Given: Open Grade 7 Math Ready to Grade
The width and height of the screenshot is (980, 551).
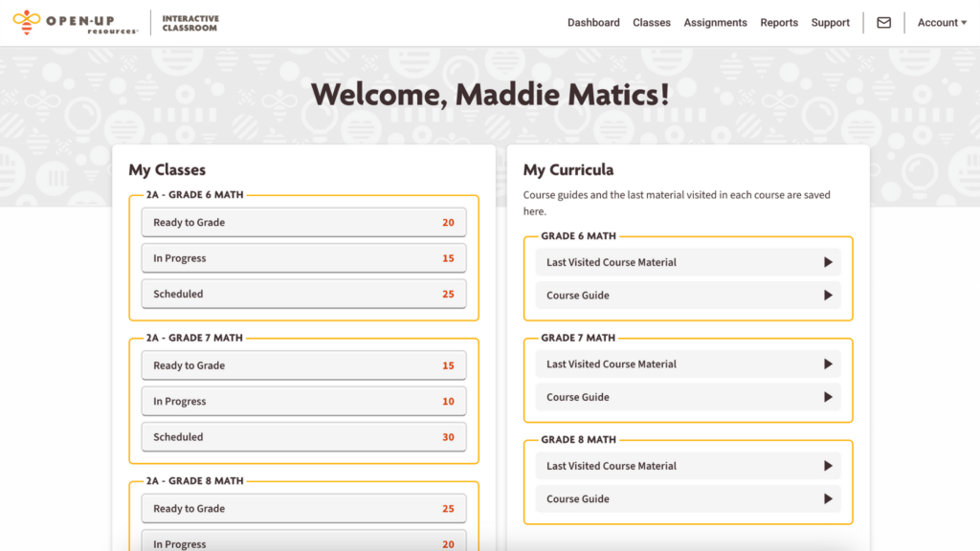Looking at the screenshot, I should click(x=303, y=365).
